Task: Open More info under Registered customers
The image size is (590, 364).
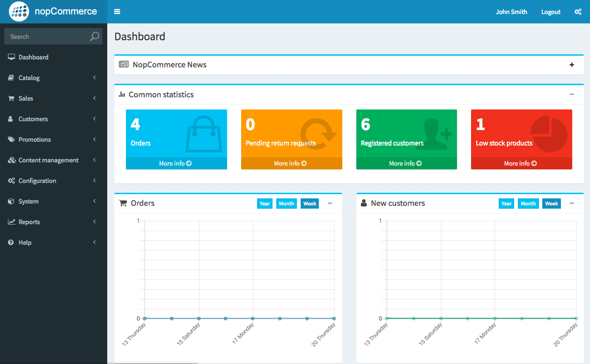Action: [406, 163]
